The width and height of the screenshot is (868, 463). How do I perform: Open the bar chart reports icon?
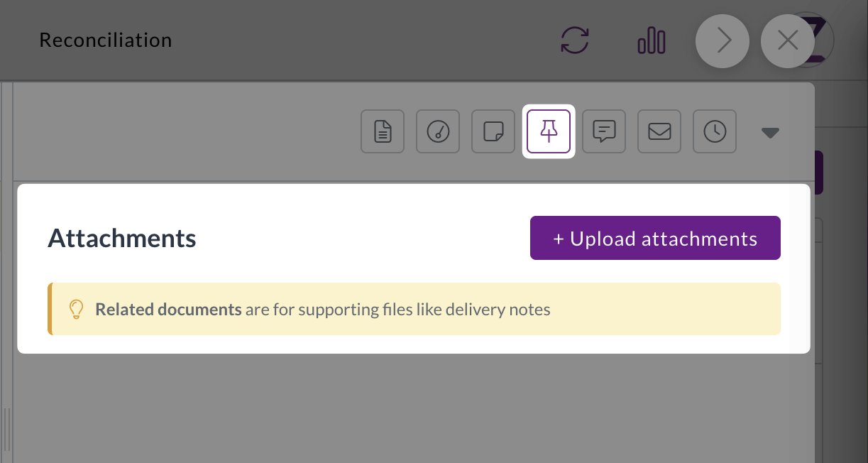[652, 41]
